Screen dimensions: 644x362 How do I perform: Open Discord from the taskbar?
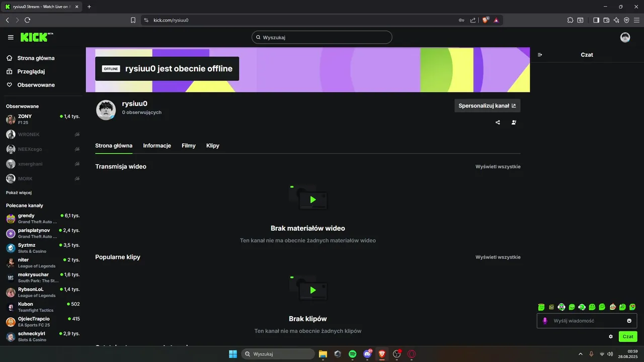click(x=367, y=354)
